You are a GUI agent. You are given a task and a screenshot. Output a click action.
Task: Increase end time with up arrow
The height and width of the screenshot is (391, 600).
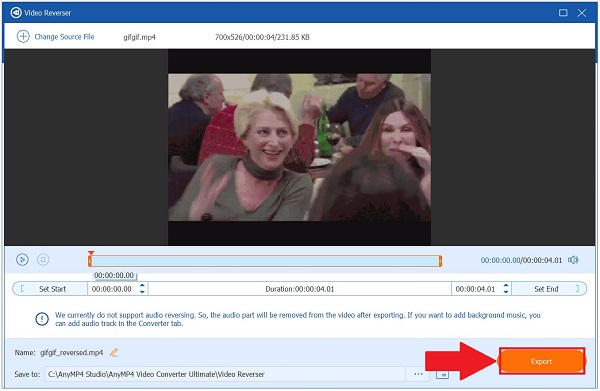[x=506, y=285]
